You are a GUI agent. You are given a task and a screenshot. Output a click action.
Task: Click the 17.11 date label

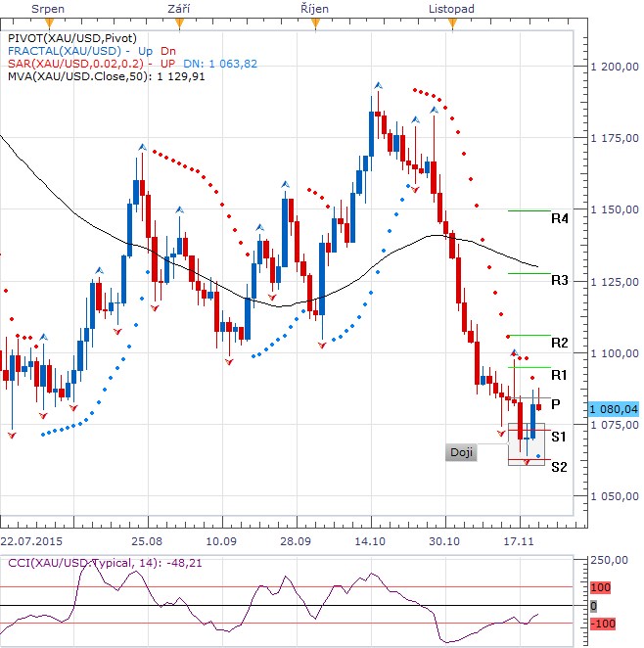(519, 541)
